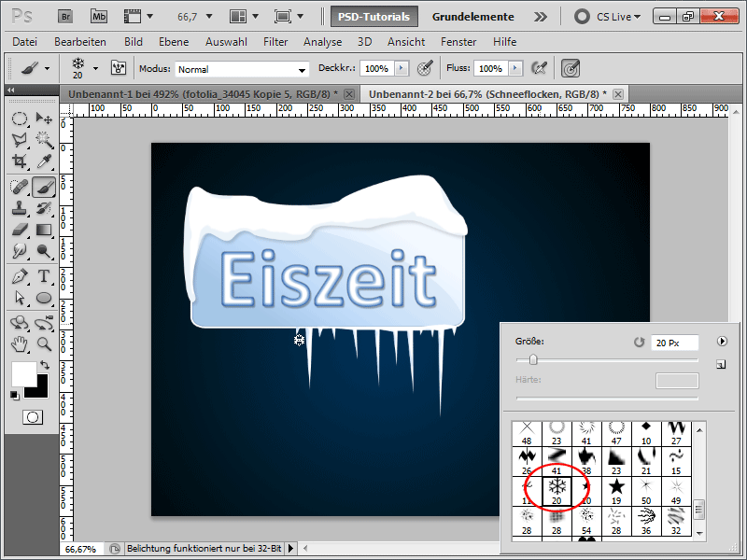Viewport: 747px width, 560px height.
Task: Close the Unbenannt-2 document tab
Action: point(618,94)
